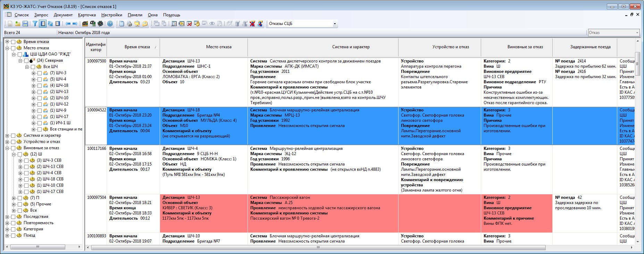This screenshot has height=254, width=644.
Task: Tick the (24) Северная checkbox
Action: coord(26,61)
